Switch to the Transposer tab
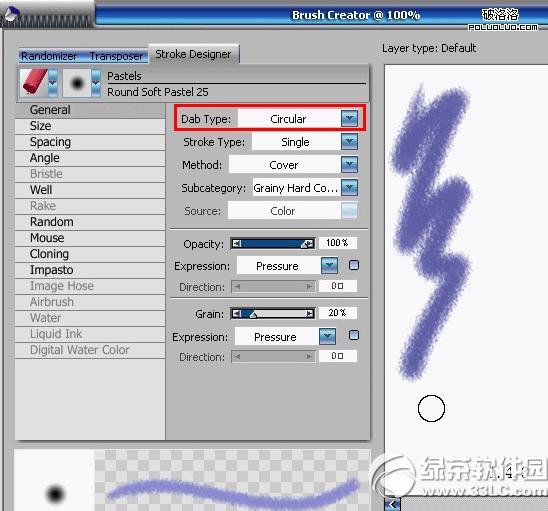This screenshot has height=511, width=548. (116, 56)
